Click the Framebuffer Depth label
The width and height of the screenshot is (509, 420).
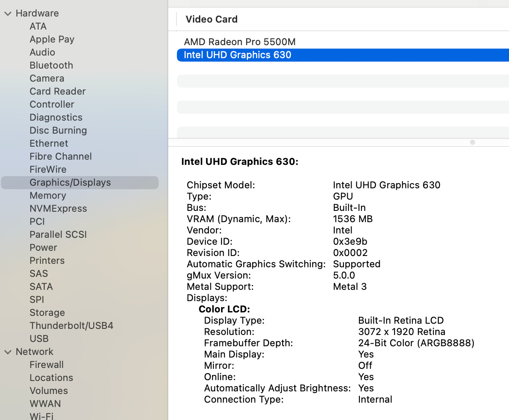[x=248, y=343]
